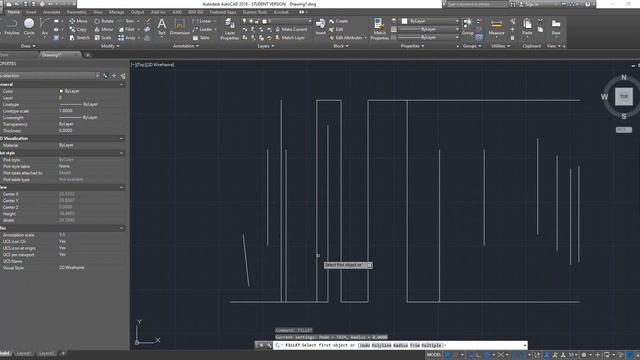Click Edit Attributes button
Viewport: 640px width, 360px height.
346,38
